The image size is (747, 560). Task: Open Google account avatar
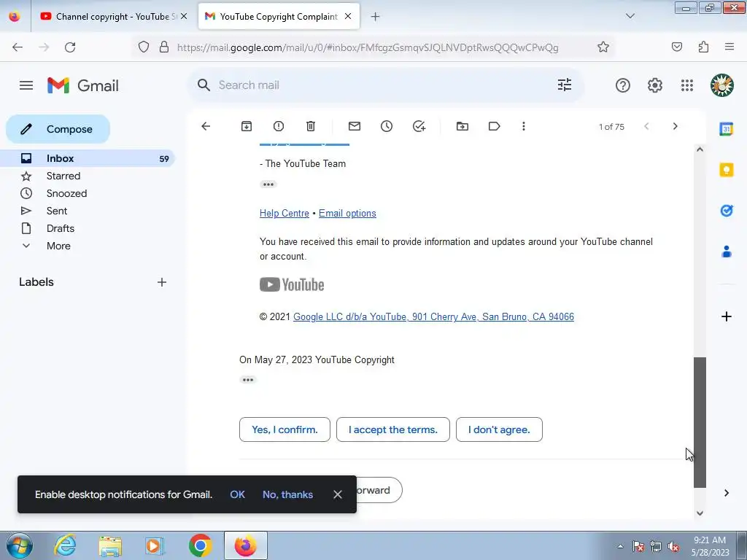[x=721, y=85]
